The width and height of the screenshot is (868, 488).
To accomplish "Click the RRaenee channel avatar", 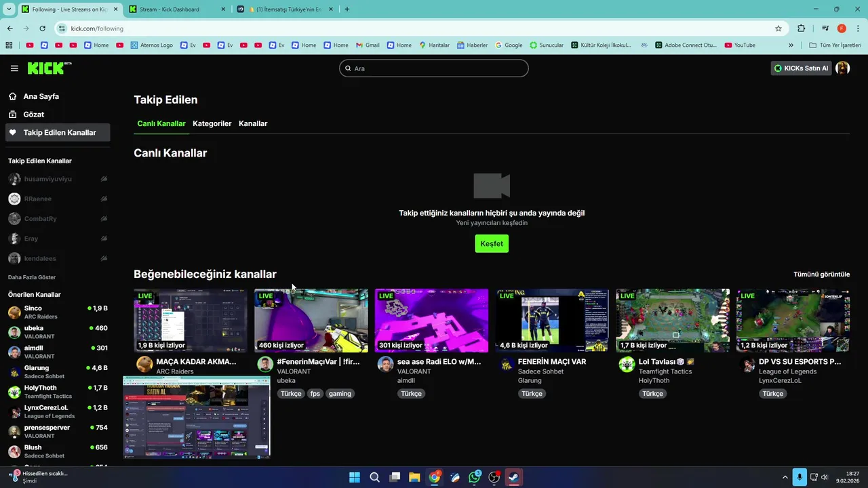I will 14,199.
